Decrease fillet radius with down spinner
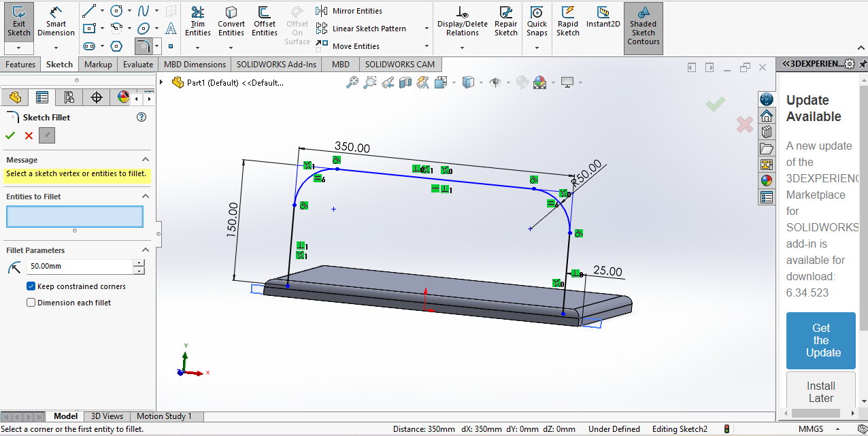 [x=139, y=271]
